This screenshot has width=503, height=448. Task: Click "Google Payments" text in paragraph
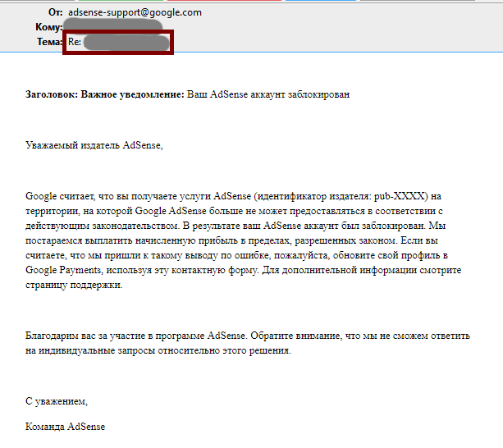pos(63,270)
